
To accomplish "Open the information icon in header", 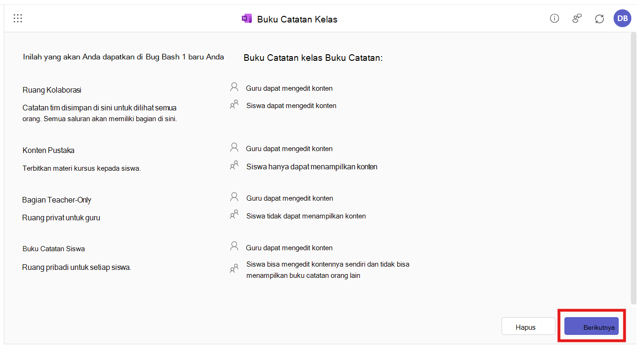I will click(555, 19).
